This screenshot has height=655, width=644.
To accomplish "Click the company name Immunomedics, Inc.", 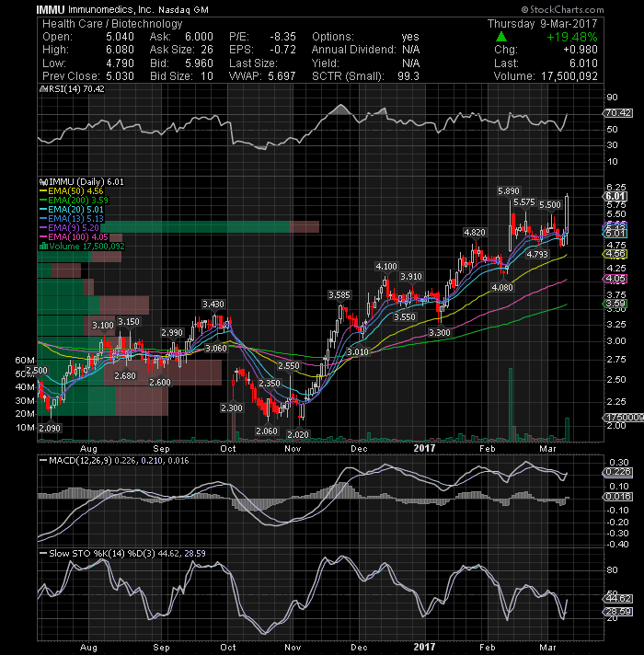I will 111,9.
